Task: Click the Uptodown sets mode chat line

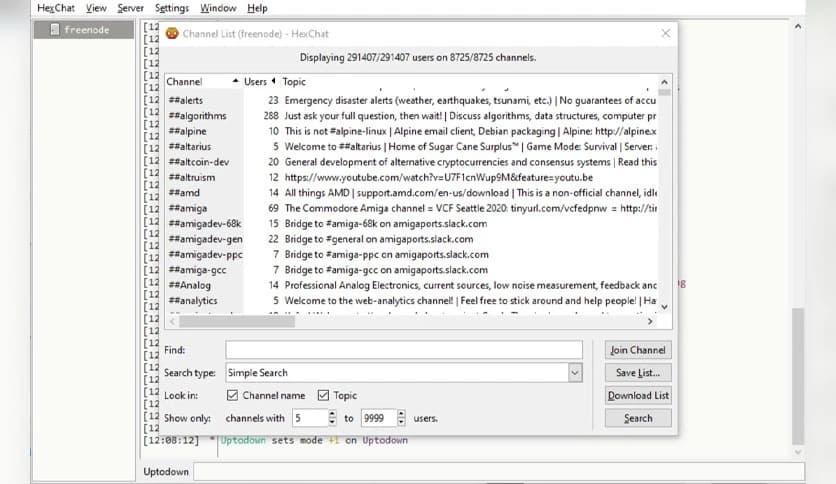Action: 314,440
